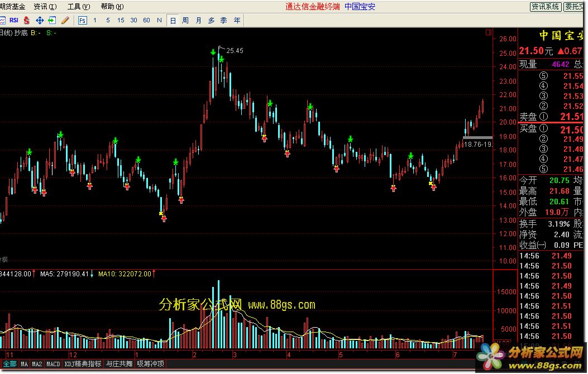Click the sell-4 price 21.54

(x=573, y=86)
